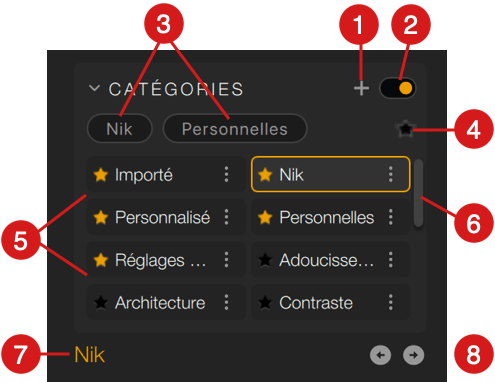Go to next category with right arrow
The image size is (495, 382).
click(413, 355)
